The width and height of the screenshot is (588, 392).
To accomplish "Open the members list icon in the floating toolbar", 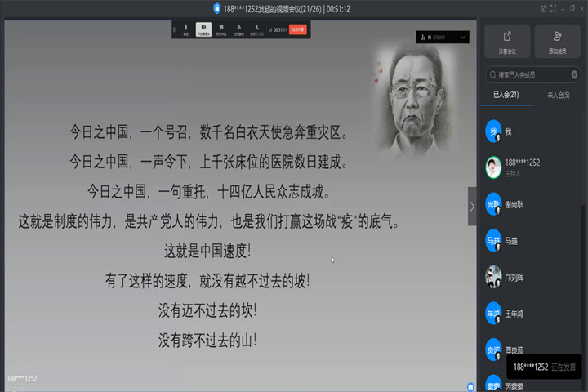I will tap(257, 29).
